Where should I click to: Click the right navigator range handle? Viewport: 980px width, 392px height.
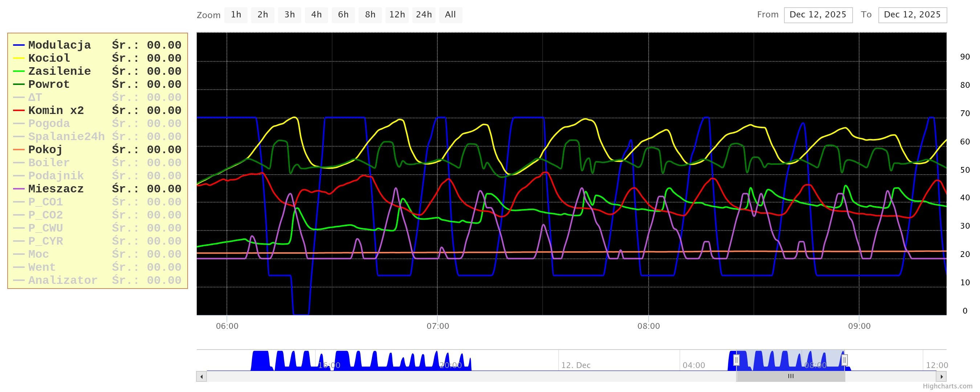click(844, 360)
